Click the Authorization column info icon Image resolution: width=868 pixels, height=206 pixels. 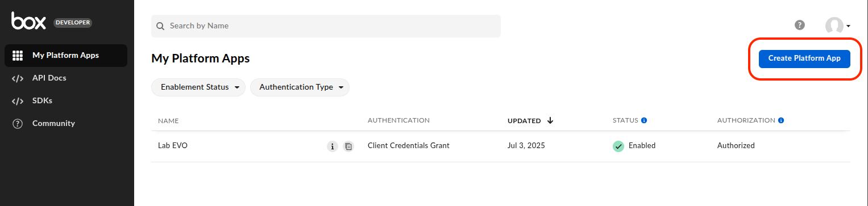781,120
